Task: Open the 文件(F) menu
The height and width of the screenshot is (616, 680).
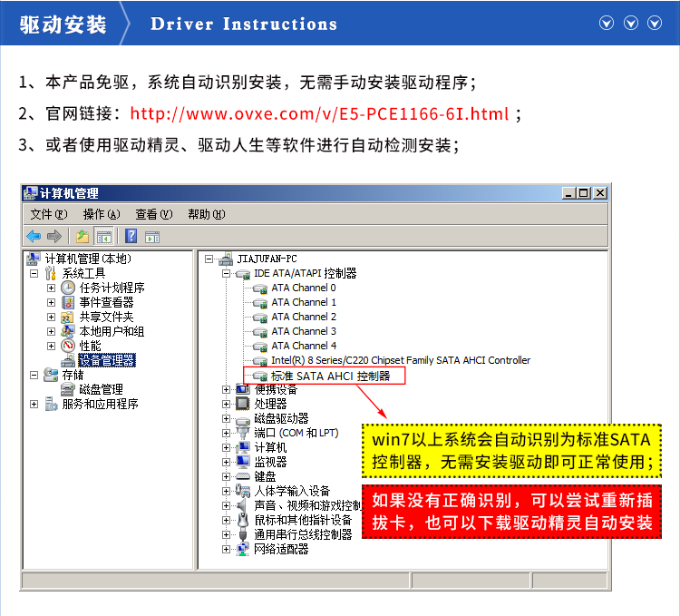Action: coord(48,214)
